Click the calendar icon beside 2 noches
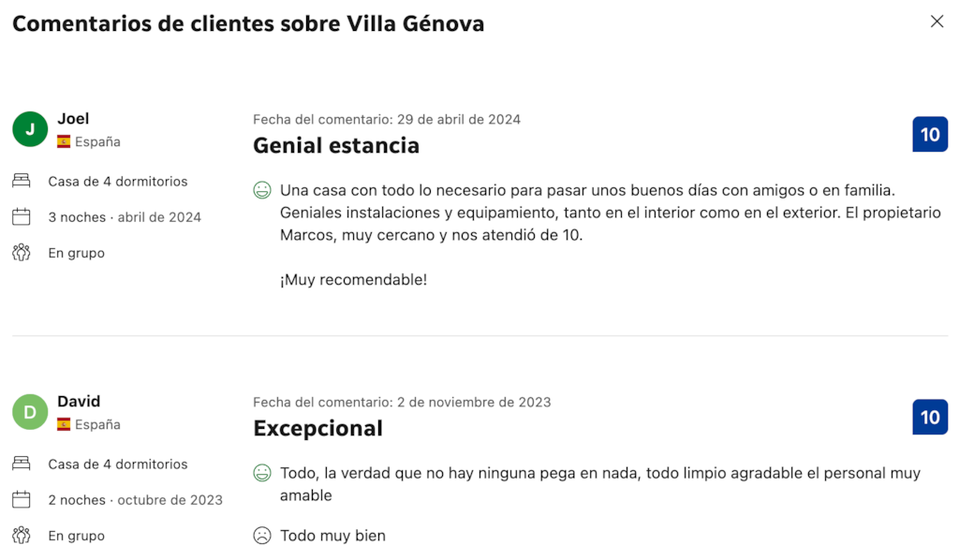Screen dimensions: 974x560 click(x=22, y=500)
